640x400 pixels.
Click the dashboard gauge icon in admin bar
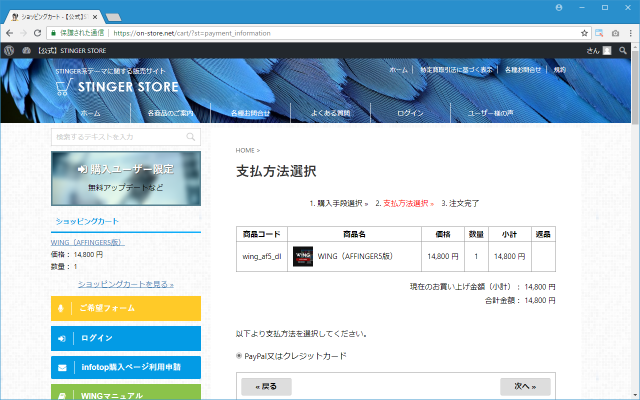coord(27,51)
